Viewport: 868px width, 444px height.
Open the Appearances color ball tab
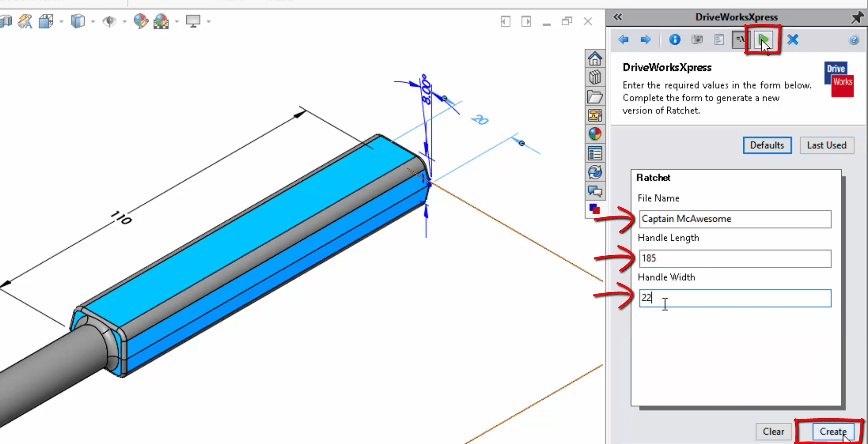click(x=595, y=134)
